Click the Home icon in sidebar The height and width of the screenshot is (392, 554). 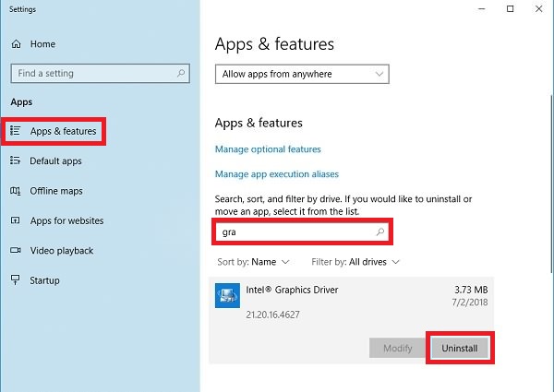click(x=16, y=44)
